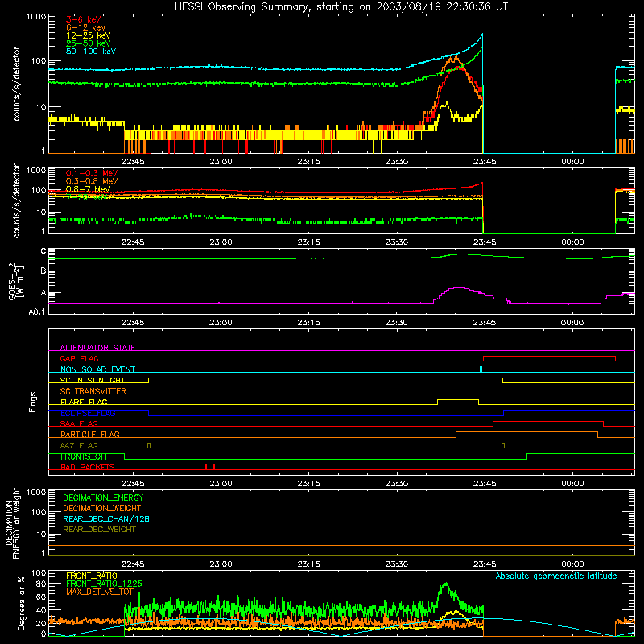Click the blue ECLIPSE_FLAG label

[x=88, y=413]
